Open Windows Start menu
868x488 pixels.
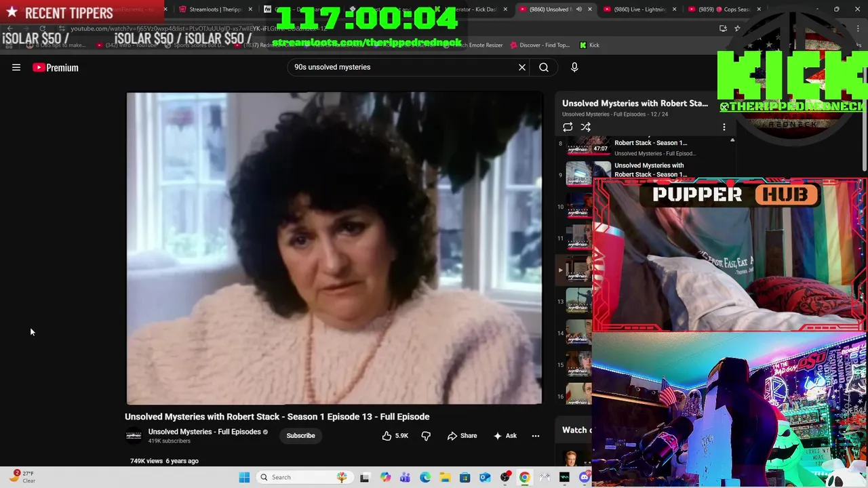(244, 477)
